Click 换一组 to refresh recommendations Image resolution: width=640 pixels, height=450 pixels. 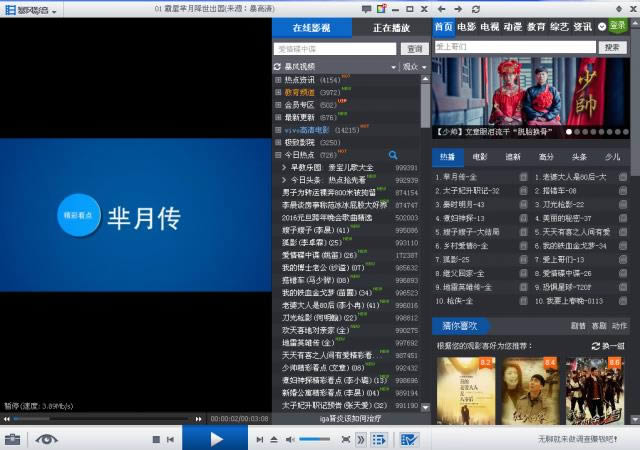click(608, 346)
